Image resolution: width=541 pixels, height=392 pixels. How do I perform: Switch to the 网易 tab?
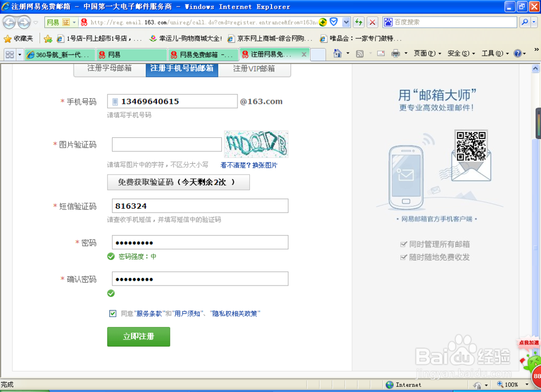click(x=131, y=55)
